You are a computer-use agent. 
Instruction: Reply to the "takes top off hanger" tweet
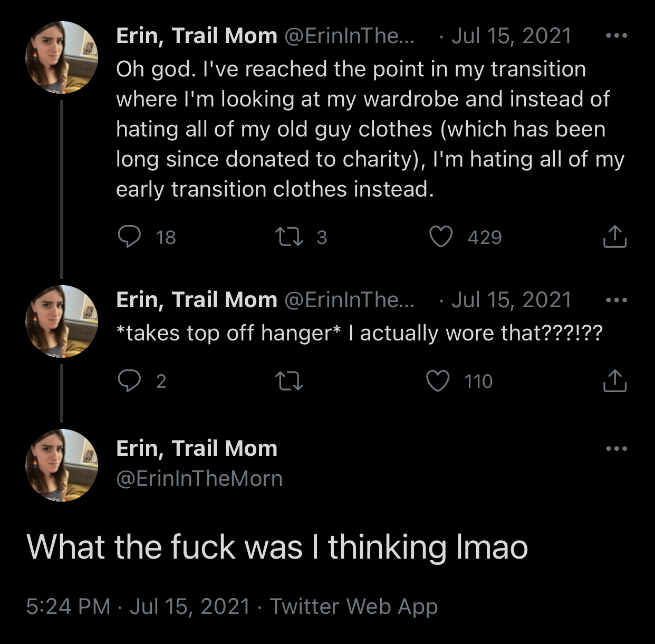pos(129,380)
